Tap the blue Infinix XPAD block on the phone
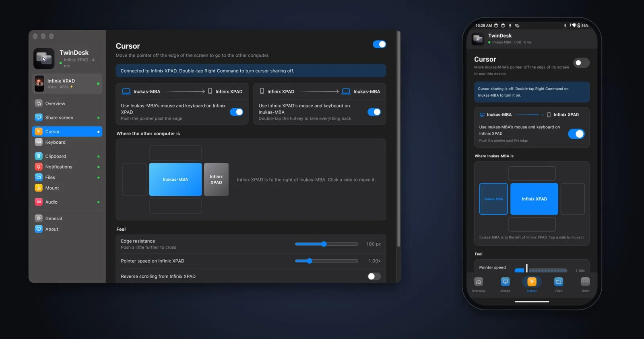 click(534, 199)
